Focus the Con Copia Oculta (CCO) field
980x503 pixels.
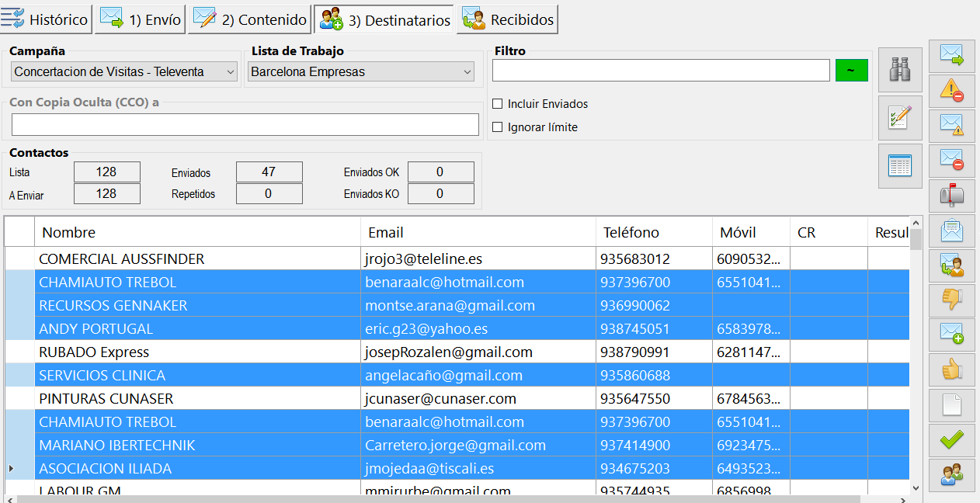click(245, 125)
